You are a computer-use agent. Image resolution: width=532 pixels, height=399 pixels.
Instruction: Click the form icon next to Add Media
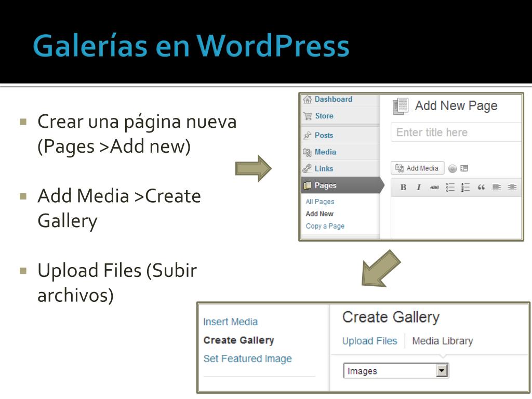point(464,168)
